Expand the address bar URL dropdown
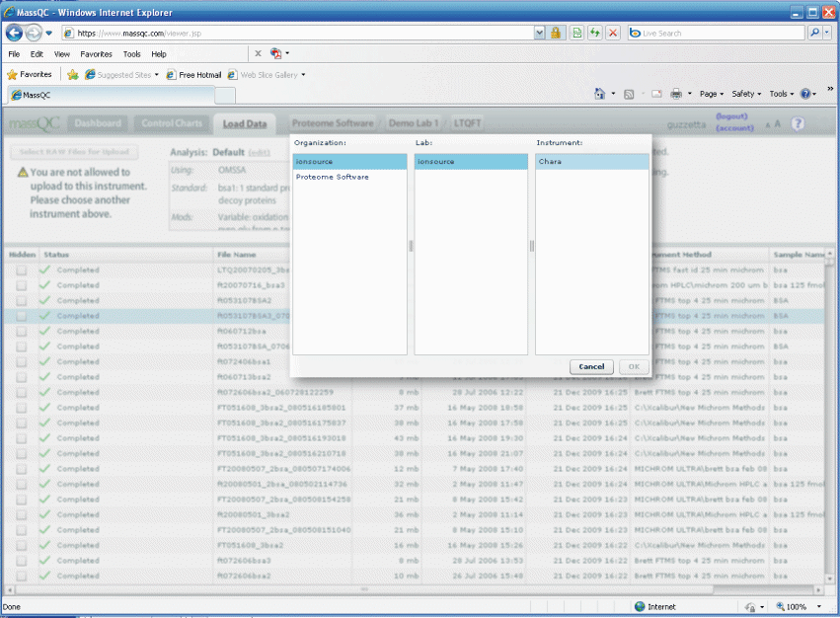The image size is (840, 618). point(540,34)
